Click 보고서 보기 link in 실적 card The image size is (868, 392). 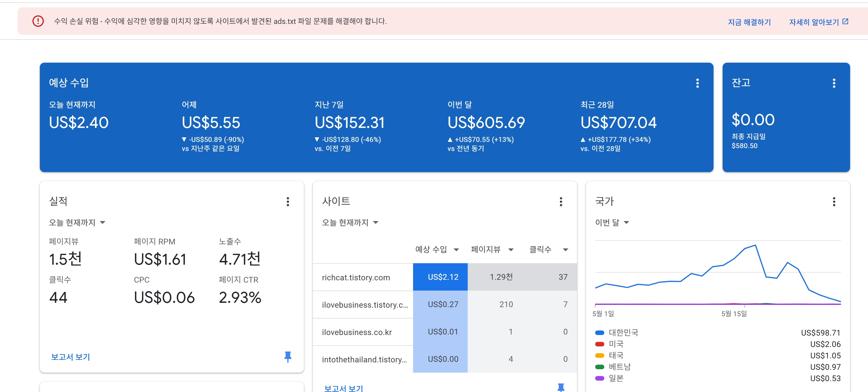(71, 357)
